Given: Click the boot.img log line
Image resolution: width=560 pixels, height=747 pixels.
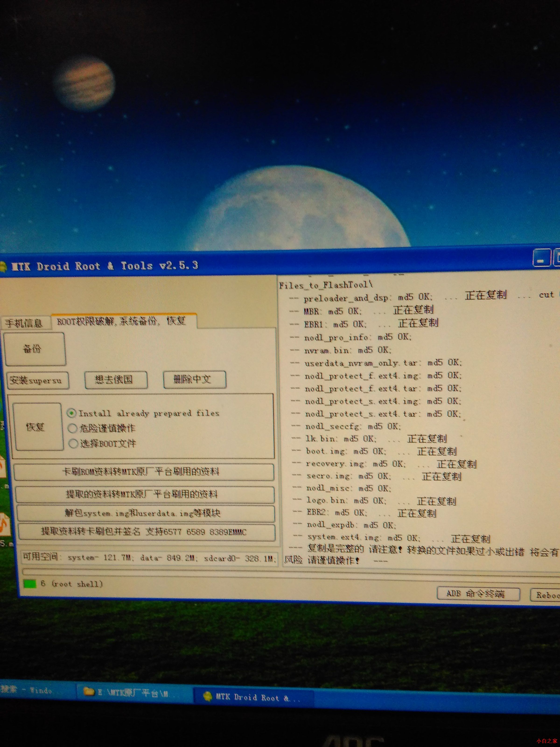Looking at the screenshot, I should tap(374, 451).
